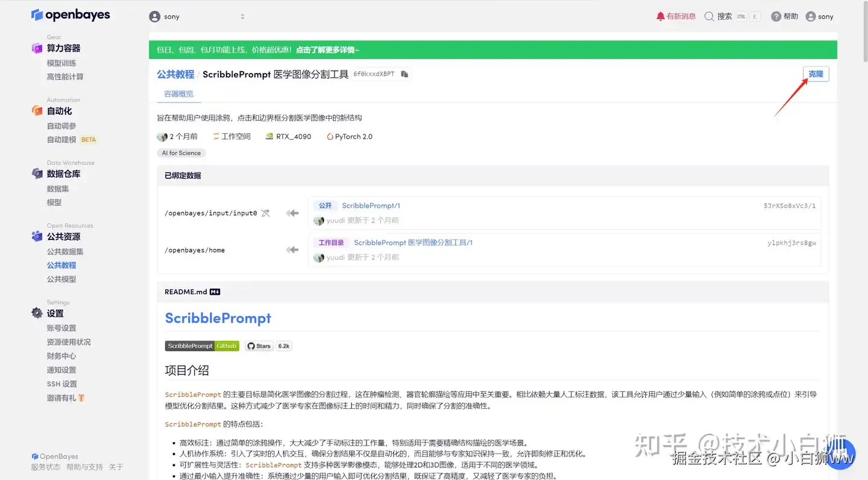Open the 数据仓库 section icon
This screenshot has width=868, height=480.
tap(37, 174)
